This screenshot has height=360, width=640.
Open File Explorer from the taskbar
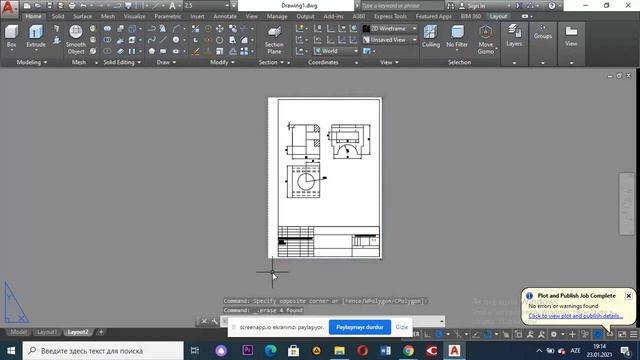pos(340,351)
